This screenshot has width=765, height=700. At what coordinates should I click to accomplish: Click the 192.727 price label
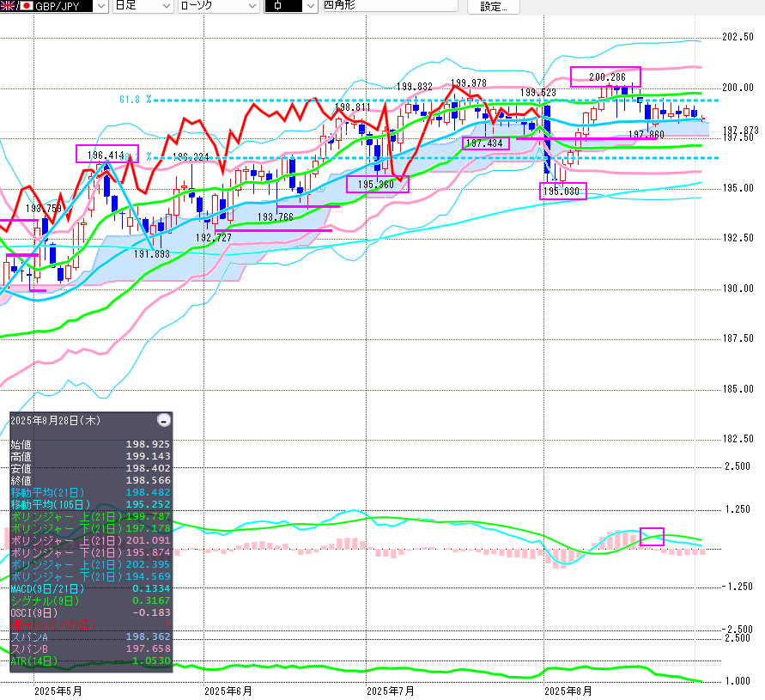pyautogui.click(x=214, y=238)
